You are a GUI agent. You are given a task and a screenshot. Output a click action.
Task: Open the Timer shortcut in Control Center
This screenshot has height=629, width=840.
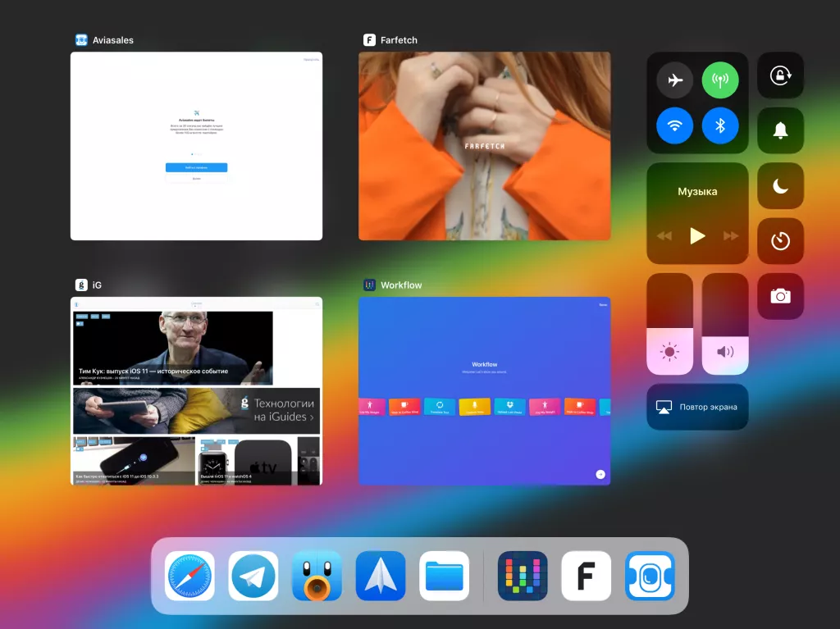[x=780, y=241]
